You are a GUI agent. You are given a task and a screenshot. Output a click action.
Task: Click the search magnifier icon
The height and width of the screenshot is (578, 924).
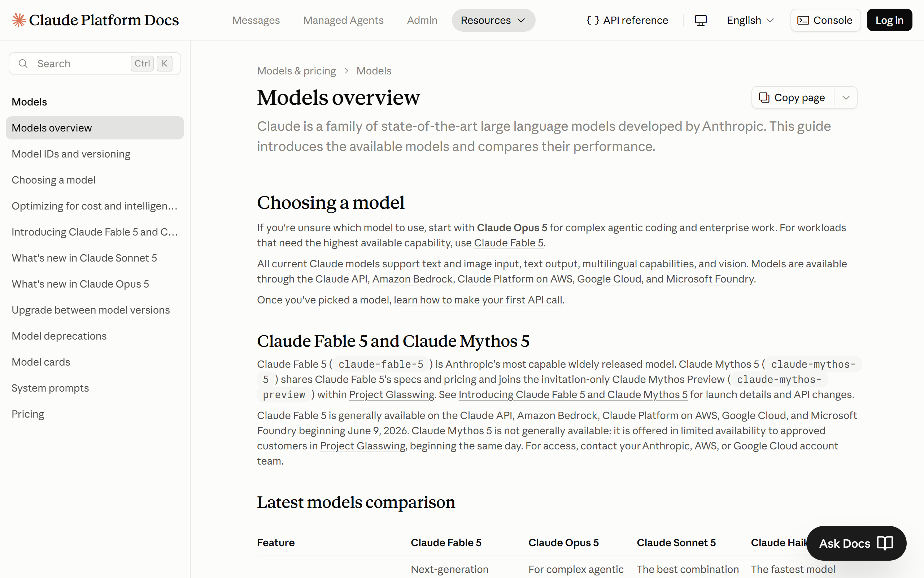(x=23, y=64)
